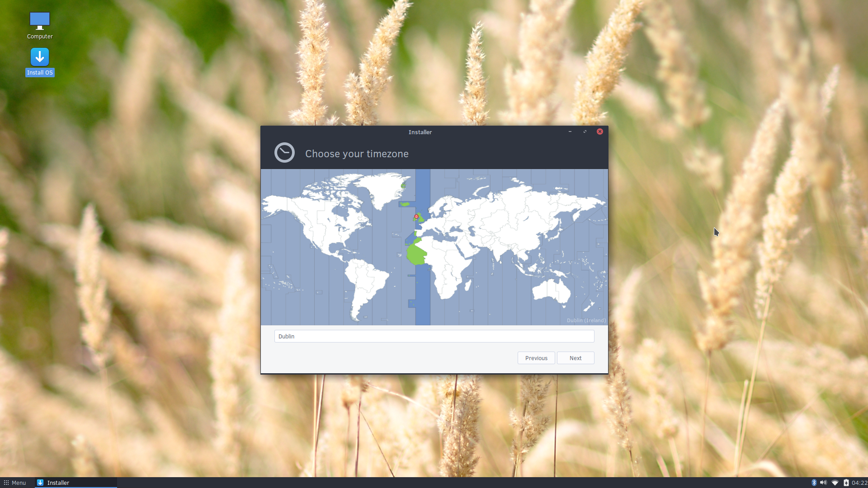The height and width of the screenshot is (488, 868).
Task: Click the red Dublin marker on the map
Action: click(416, 216)
